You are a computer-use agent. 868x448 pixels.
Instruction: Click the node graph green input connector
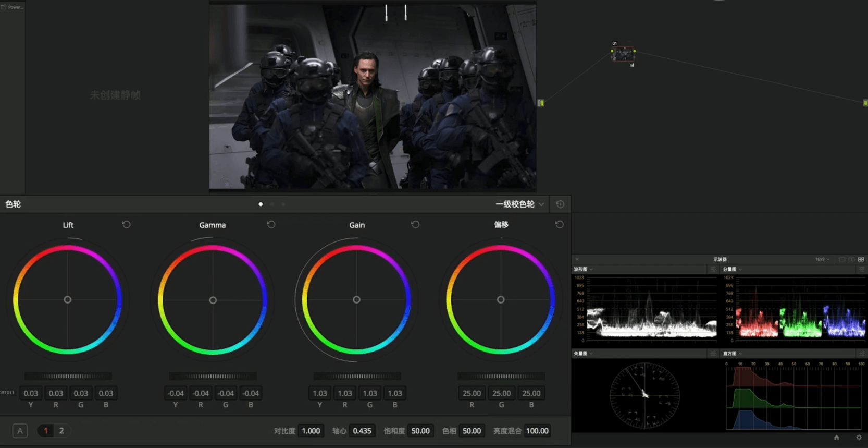point(541,103)
